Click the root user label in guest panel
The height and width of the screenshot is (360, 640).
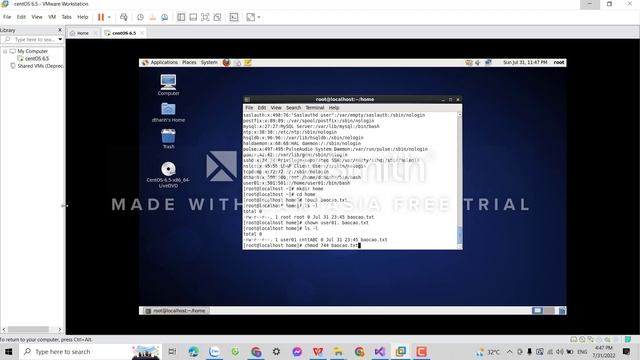(x=559, y=62)
